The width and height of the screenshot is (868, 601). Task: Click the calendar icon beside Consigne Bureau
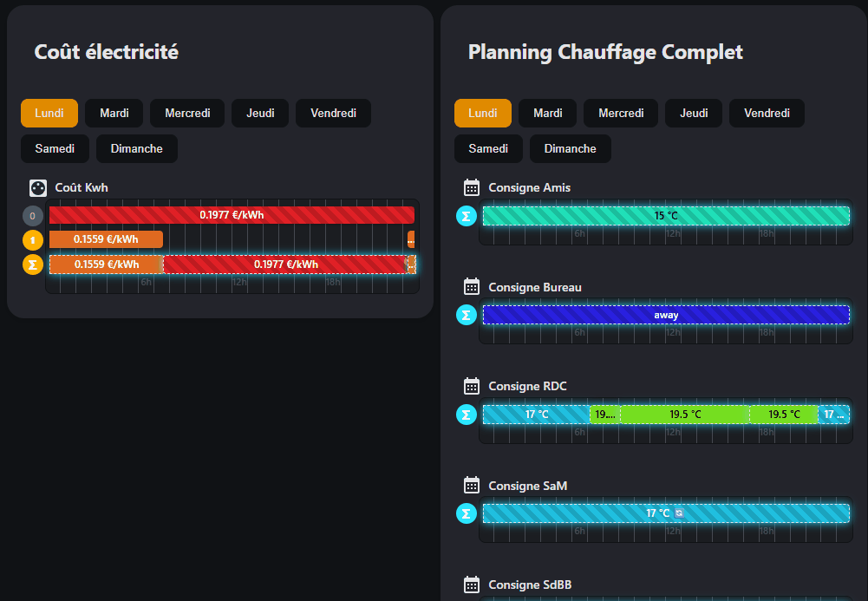coord(472,287)
